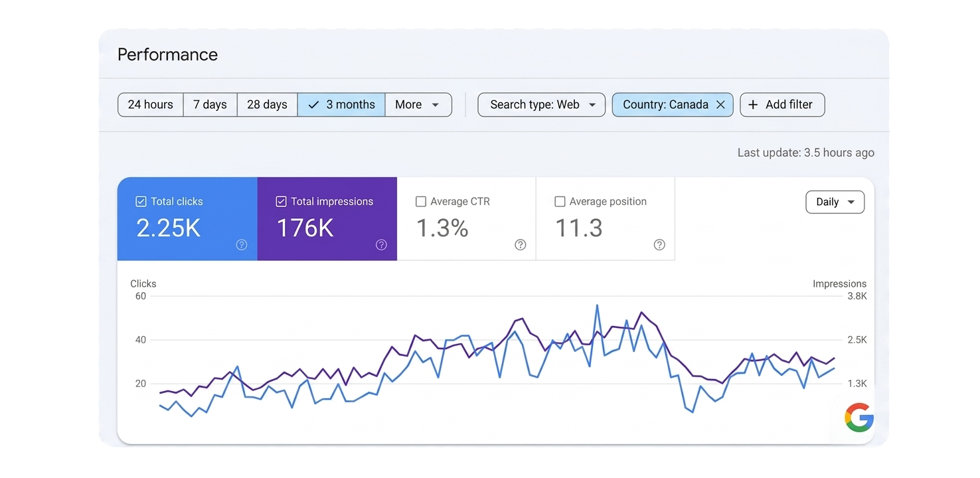Click the plus icon in Add filter
Image resolution: width=980 pixels, height=478 pixels.
pos(753,105)
